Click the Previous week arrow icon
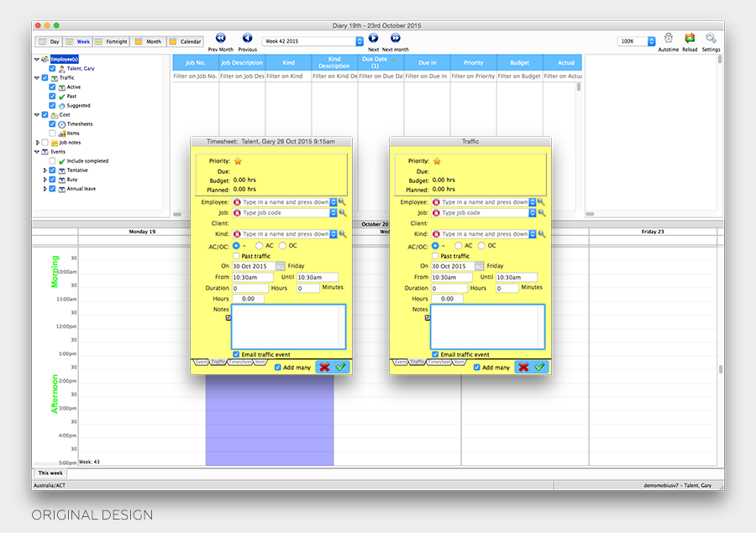The image size is (756, 533). point(247,38)
